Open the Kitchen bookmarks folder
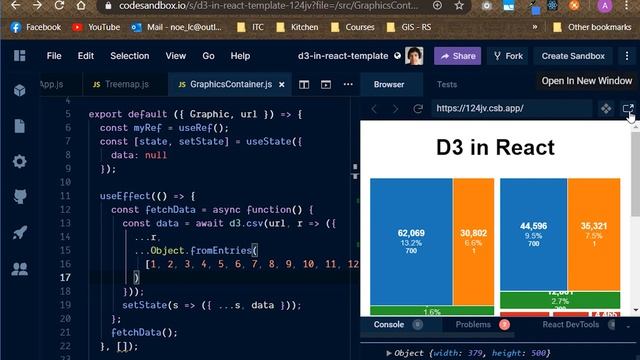 coord(297,27)
